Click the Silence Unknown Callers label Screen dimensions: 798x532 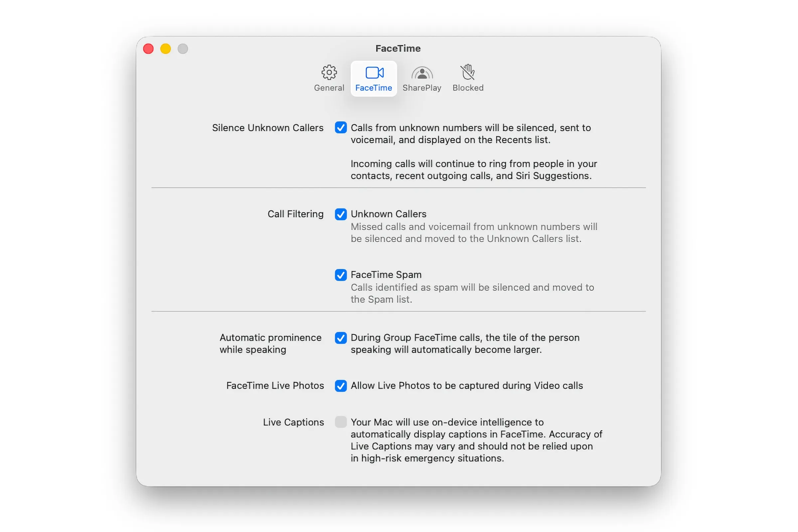pyautogui.click(x=268, y=128)
